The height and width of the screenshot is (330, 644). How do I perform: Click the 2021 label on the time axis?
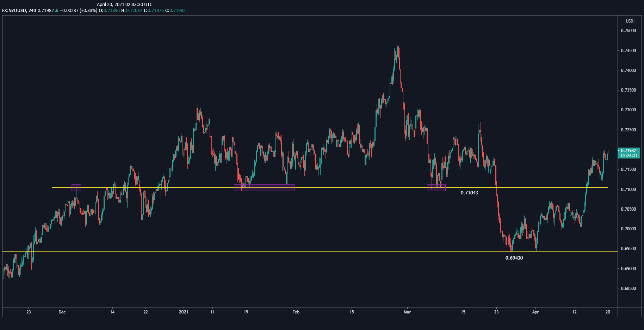(183, 312)
